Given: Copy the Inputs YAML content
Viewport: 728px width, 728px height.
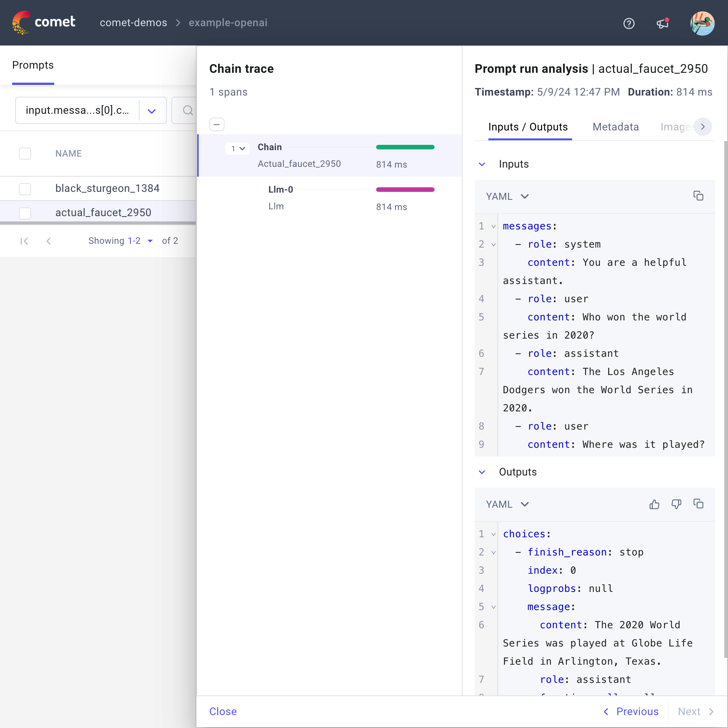Looking at the screenshot, I should click(699, 196).
